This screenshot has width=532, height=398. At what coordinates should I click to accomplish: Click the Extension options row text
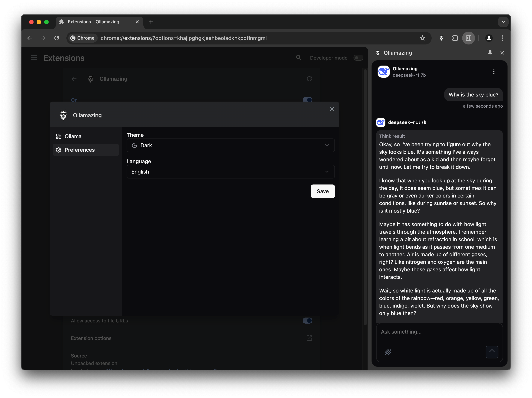tap(91, 338)
